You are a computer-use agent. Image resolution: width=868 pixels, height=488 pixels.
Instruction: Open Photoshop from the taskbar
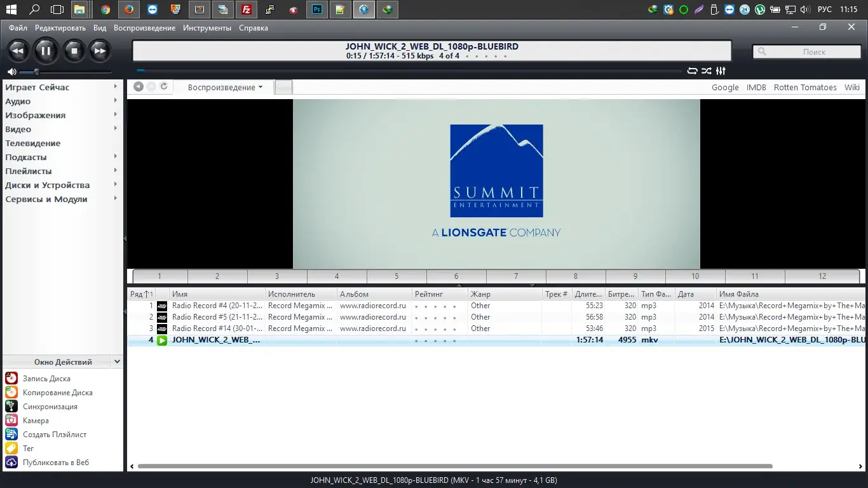coord(317,10)
